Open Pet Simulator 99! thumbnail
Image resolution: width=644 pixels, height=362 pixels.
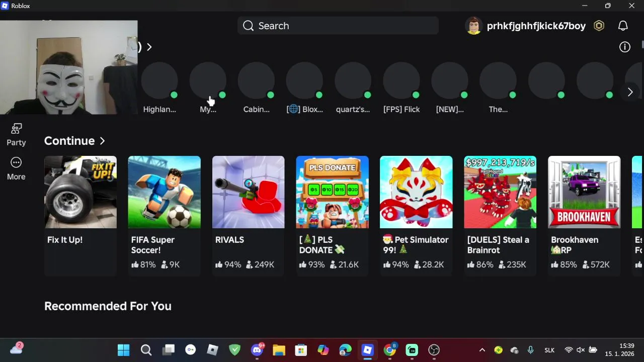[x=416, y=192]
